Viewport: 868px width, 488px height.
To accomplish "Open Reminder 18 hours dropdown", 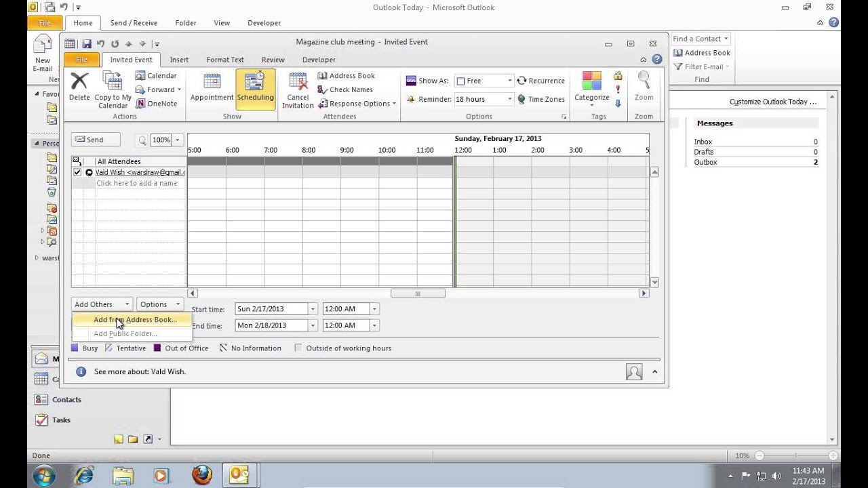I will tap(509, 99).
